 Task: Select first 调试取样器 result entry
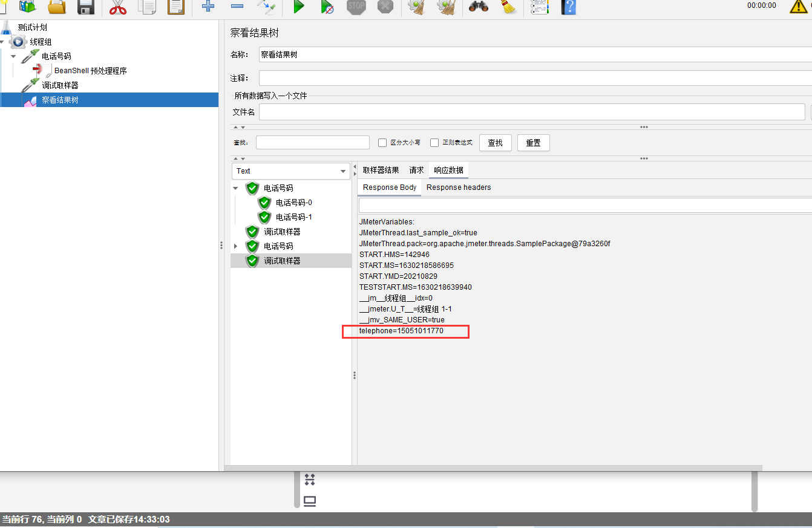[282, 232]
